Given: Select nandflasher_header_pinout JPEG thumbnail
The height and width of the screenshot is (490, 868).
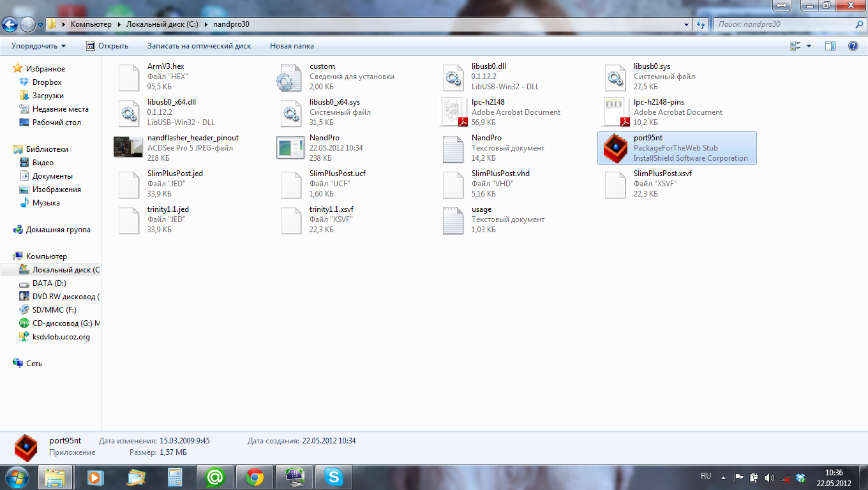Looking at the screenshot, I should [128, 148].
